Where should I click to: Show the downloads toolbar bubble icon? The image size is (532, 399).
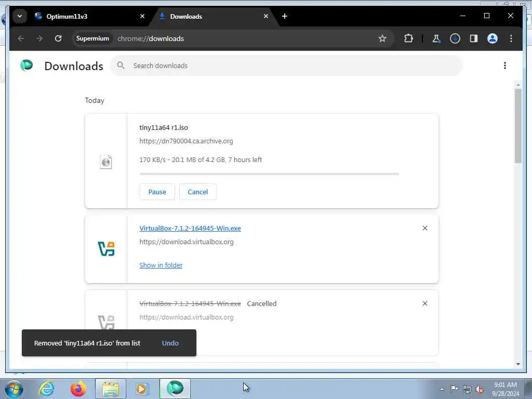tap(455, 38)
